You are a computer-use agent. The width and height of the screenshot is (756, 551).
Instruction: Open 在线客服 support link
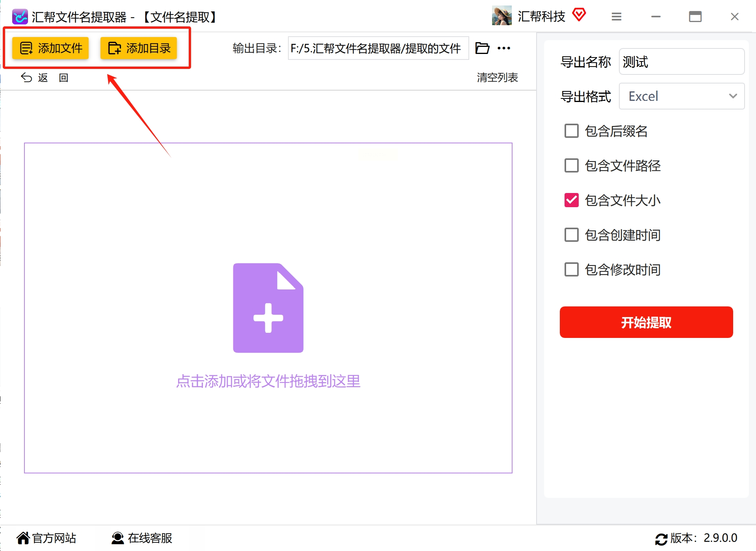click(142, 538)
